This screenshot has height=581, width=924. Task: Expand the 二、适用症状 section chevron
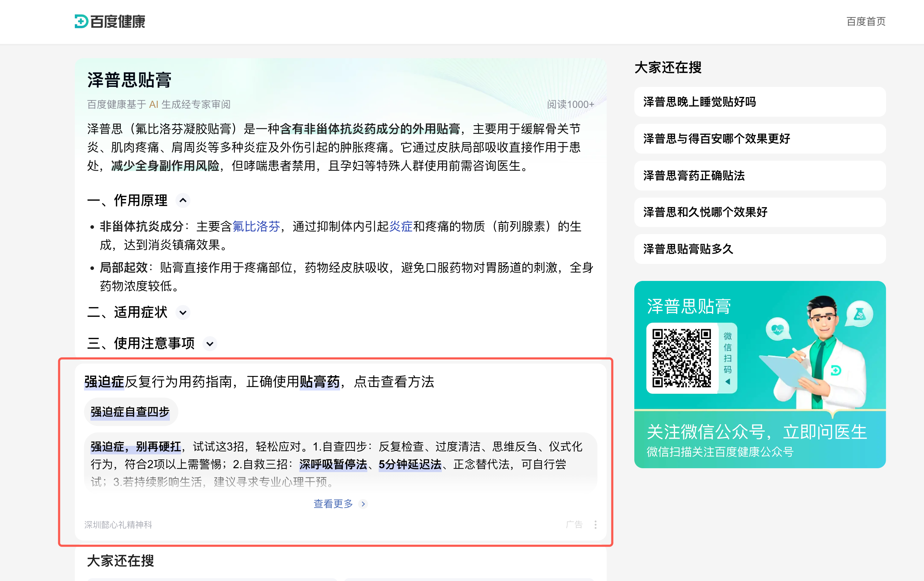(183, 312)
